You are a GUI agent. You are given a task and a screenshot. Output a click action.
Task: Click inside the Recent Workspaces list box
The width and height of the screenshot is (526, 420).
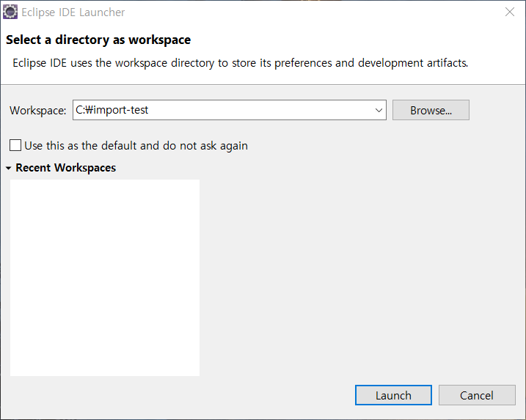coord(105,278)
